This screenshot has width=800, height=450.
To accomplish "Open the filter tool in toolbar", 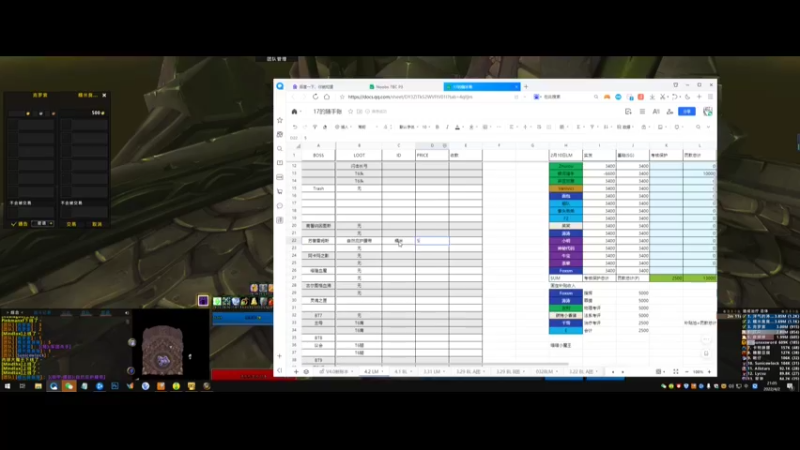I will 592,127.
